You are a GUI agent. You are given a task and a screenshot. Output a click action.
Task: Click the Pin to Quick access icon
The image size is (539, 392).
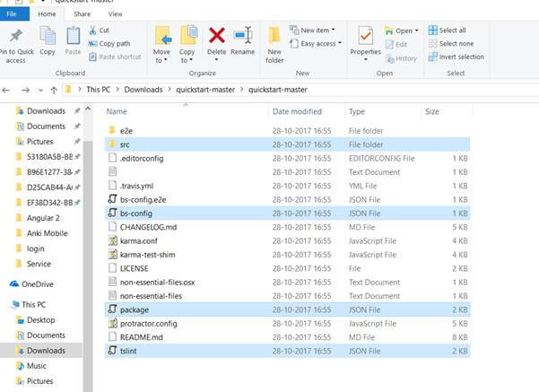pyautogui.click(x=16, y=36)
